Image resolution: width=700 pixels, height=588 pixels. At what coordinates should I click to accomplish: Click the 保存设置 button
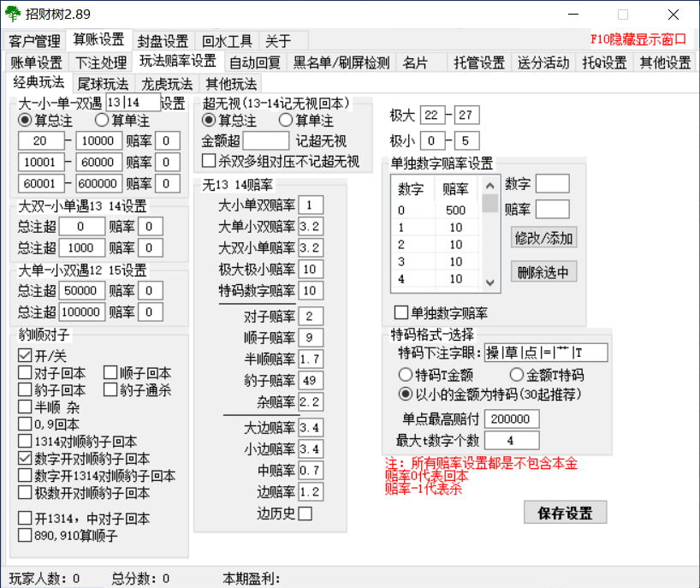click(565, 513)
